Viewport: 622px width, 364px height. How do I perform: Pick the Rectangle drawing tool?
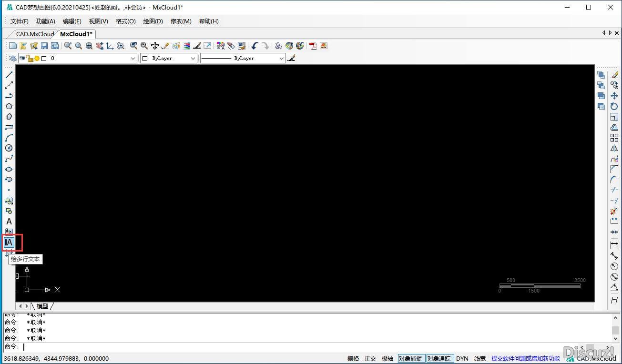pos(9,127)
